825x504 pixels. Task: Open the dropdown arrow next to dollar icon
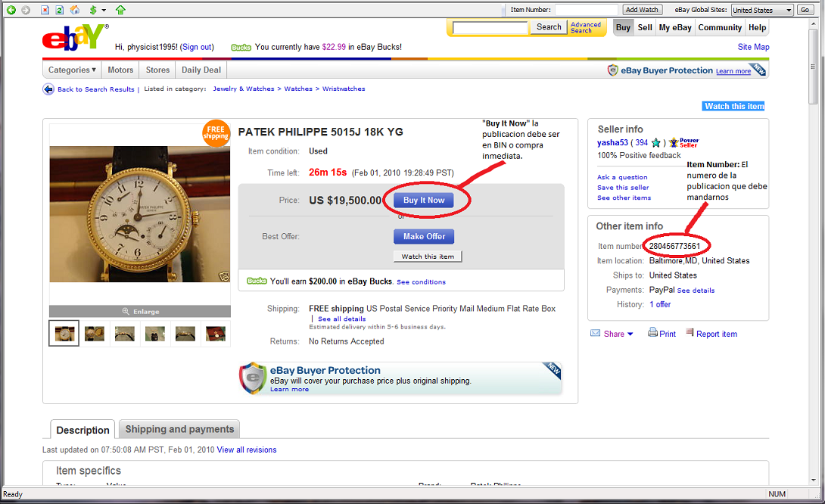(x=104, y=10)
